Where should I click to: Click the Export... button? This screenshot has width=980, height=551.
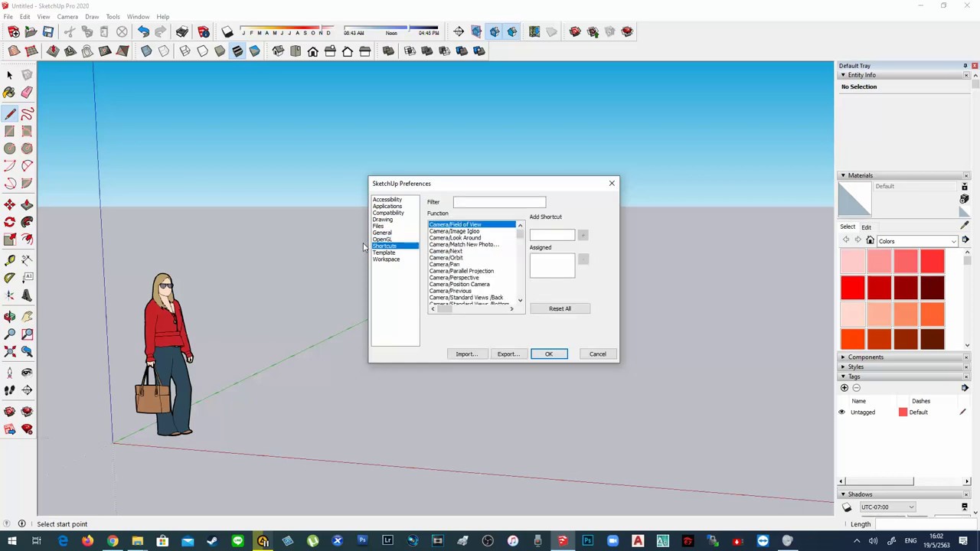click(508, 354)
